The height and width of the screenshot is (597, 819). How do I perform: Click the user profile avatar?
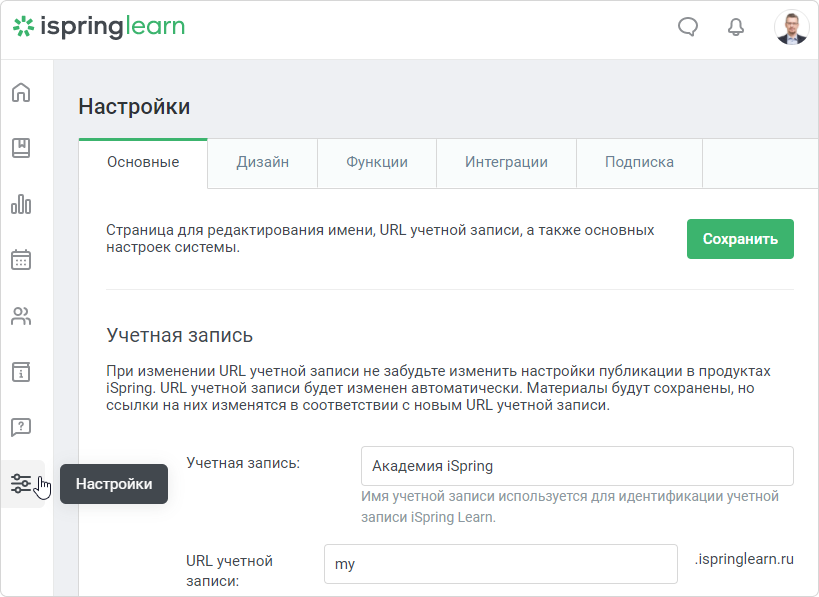792,27
